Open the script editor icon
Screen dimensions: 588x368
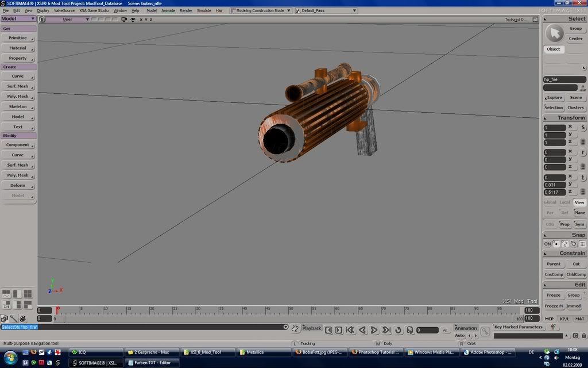click(x=295, y=329)
